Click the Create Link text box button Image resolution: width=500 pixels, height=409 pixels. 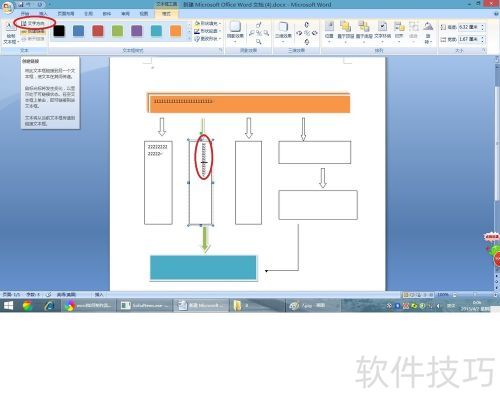[x=33, y=31]
